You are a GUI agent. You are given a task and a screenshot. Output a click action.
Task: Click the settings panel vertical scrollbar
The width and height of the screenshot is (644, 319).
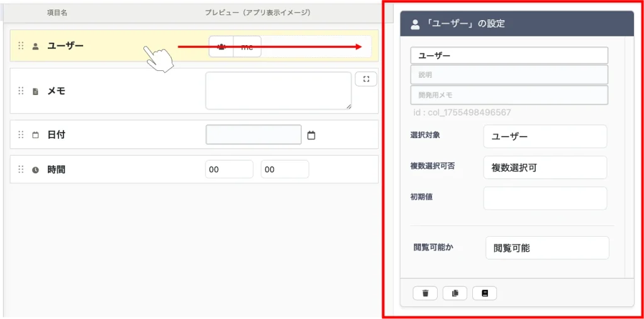coord(629,157)
